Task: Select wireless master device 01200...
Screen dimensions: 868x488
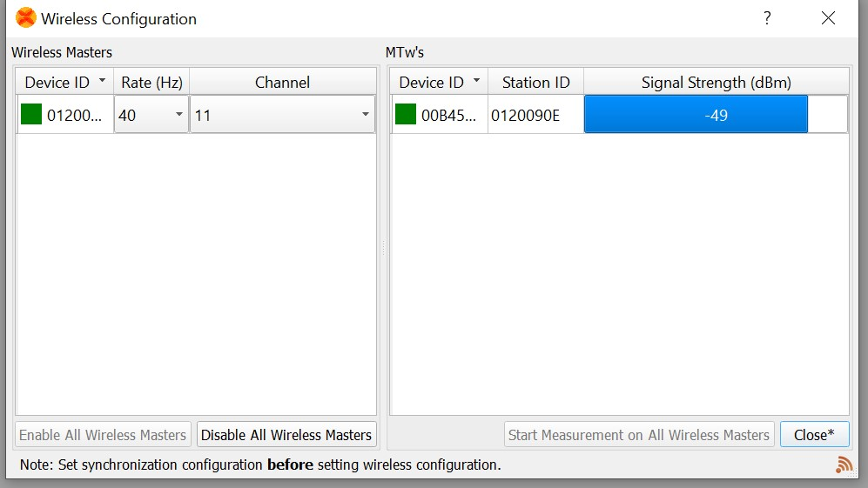Action: click(x=76, y=115)
